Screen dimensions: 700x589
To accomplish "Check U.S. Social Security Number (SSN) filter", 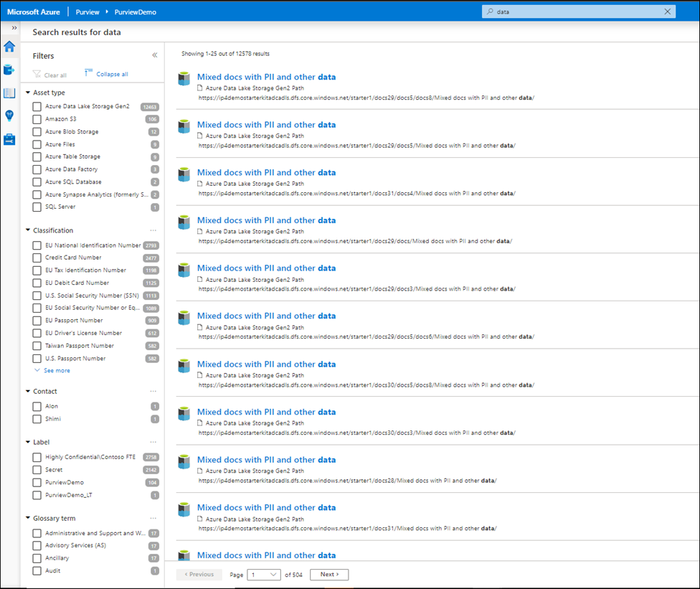I will 37,296.
